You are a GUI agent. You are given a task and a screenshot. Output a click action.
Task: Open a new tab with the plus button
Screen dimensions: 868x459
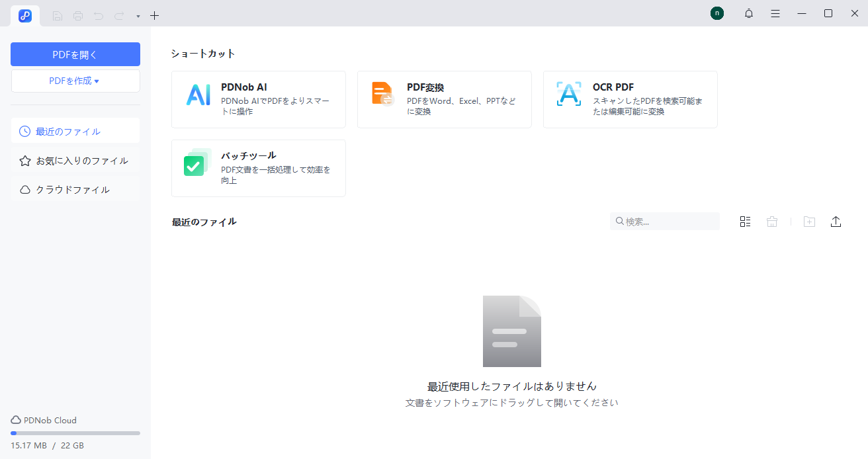pos(154,15)
